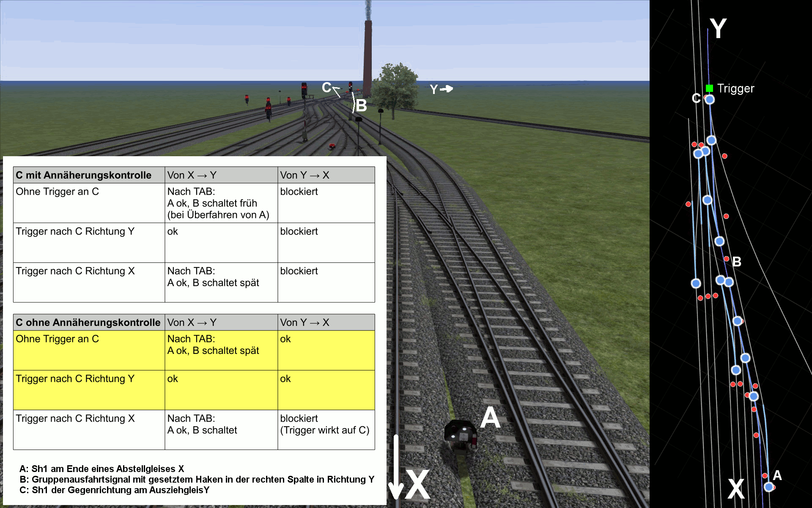Select the blue node beside map label C
Viewport: 812px width, 508px height.
(x=710, y=99)
